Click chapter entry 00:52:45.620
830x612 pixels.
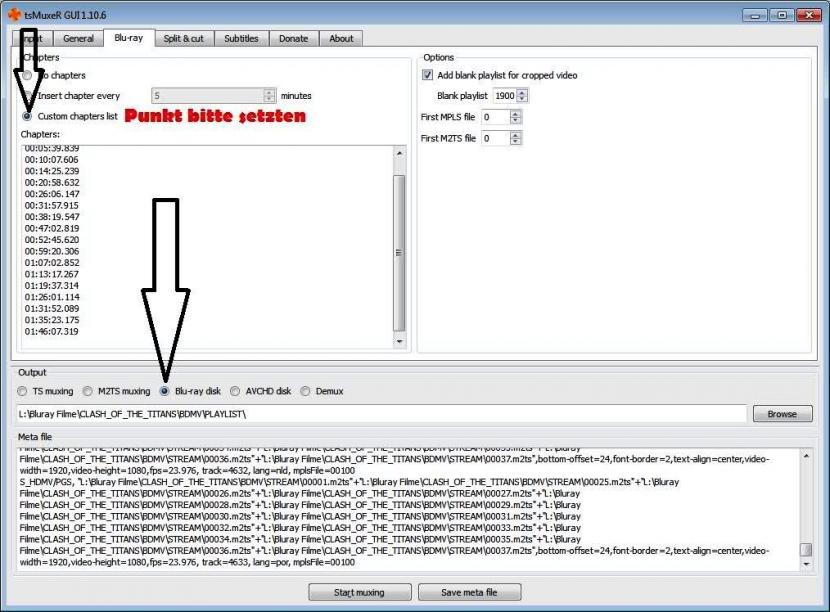click(x=52, y=240)
